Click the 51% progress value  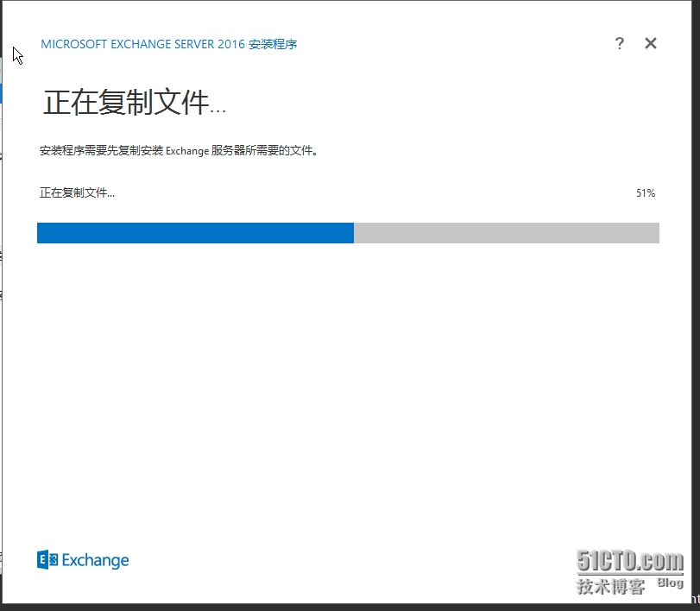[x=646, y=193]
